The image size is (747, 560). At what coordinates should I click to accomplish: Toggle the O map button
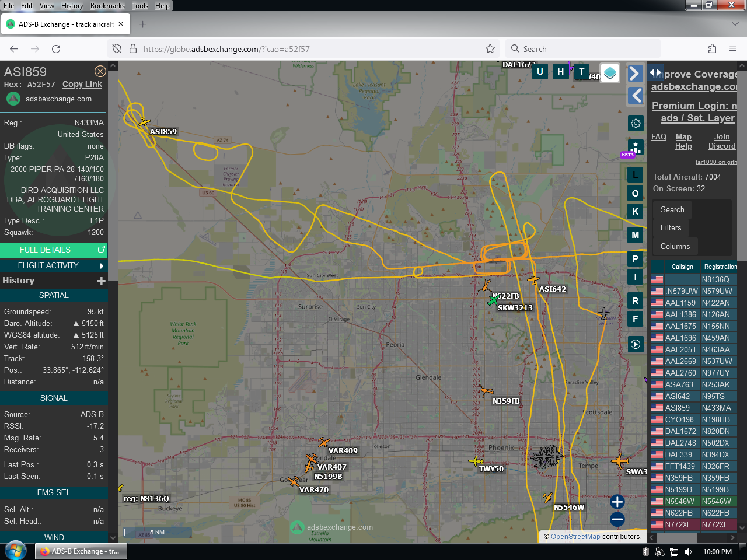[636, 194]
